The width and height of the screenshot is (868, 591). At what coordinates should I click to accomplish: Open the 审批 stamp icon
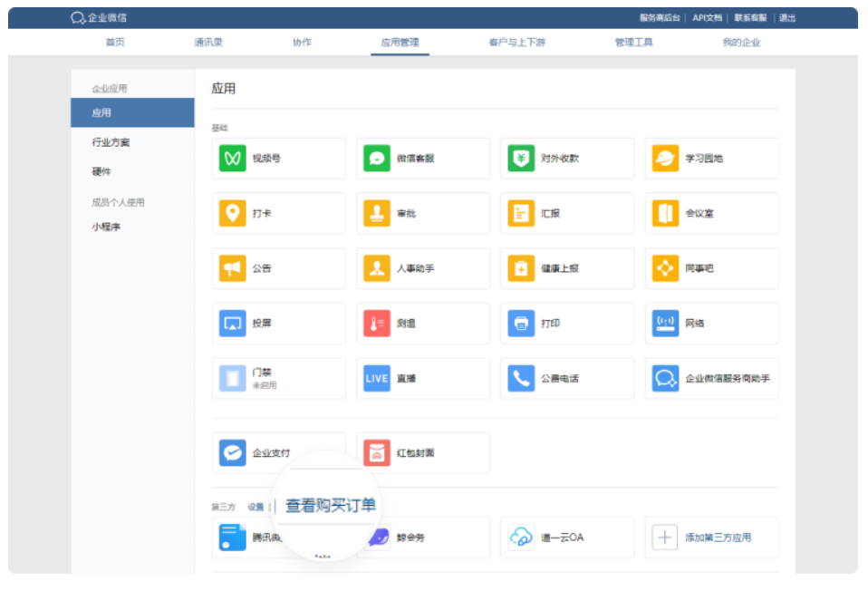point(377,213)
